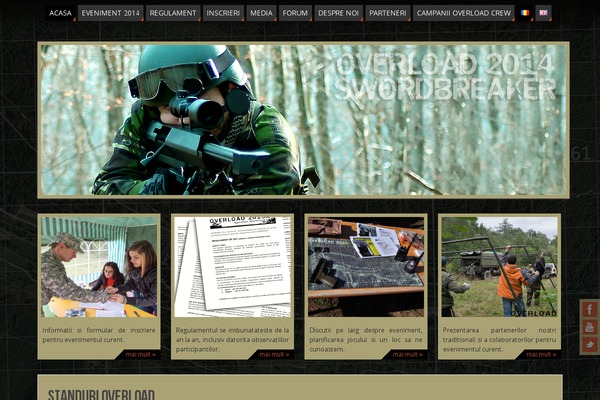This screenshot has height=400, width=600.
Task: Open the Facebook sidebar icon
Action: point(590,309)
